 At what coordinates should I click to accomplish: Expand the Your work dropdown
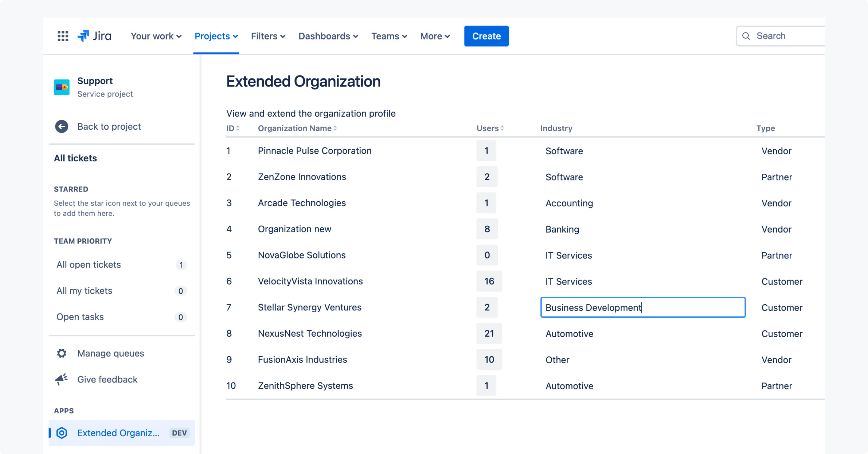pos(156,36)
